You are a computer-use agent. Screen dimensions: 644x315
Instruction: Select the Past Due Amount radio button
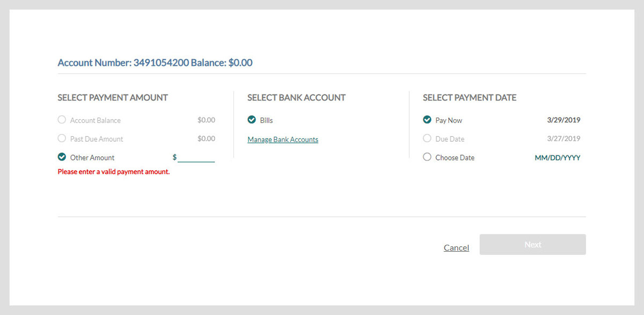tap(62, 138)
